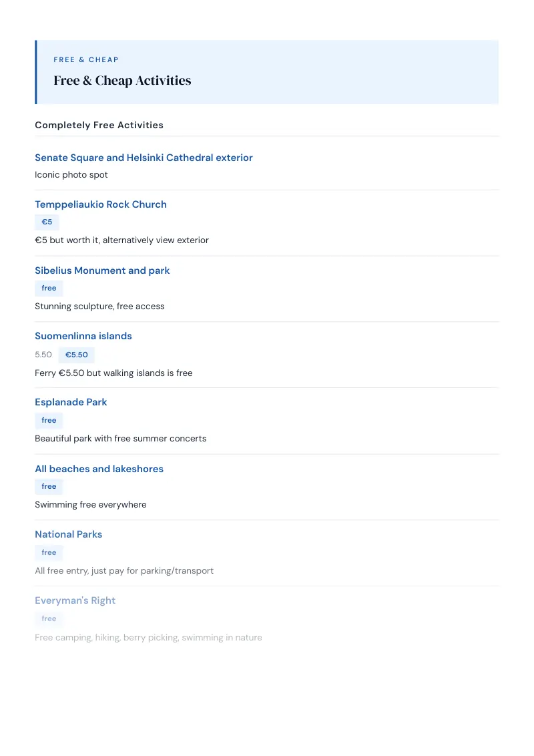The width and height of the screenshot is (534, 756).
Task: Open the Esplanade Park title
Action: (71, 402)
